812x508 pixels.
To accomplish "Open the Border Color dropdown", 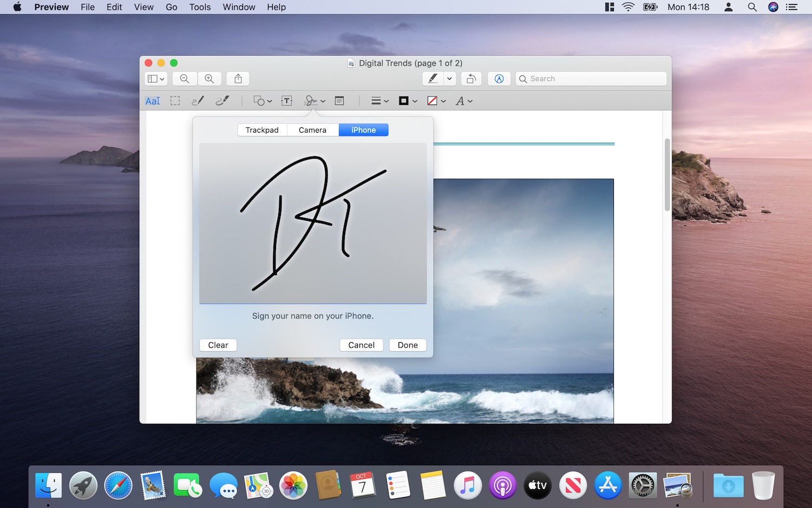I will 407,101.
